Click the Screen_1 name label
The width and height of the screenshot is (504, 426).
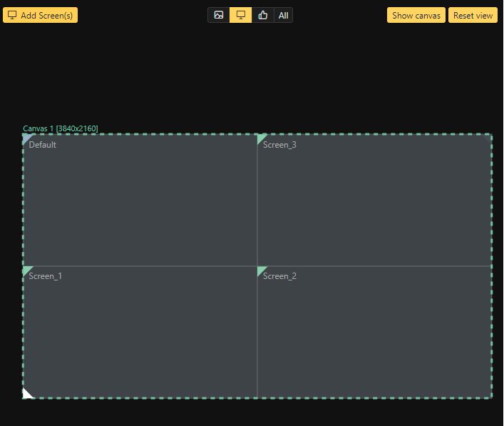(46, 276)
